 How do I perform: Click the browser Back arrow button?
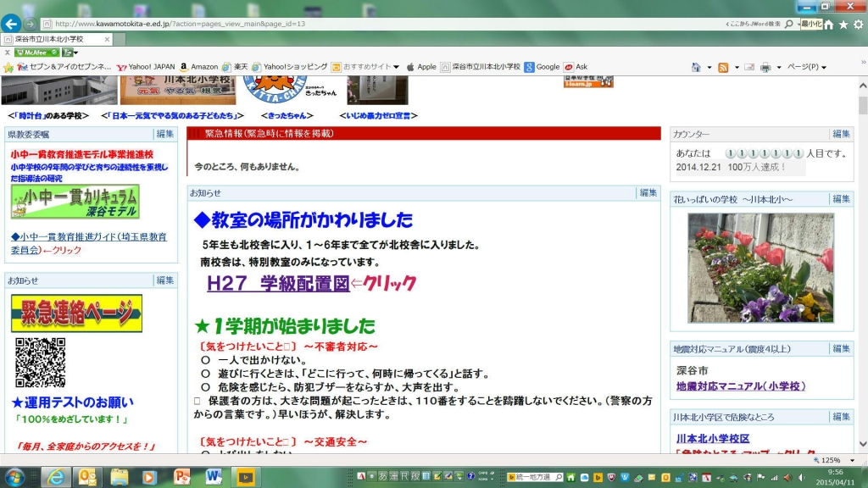[x=12, y=24]
